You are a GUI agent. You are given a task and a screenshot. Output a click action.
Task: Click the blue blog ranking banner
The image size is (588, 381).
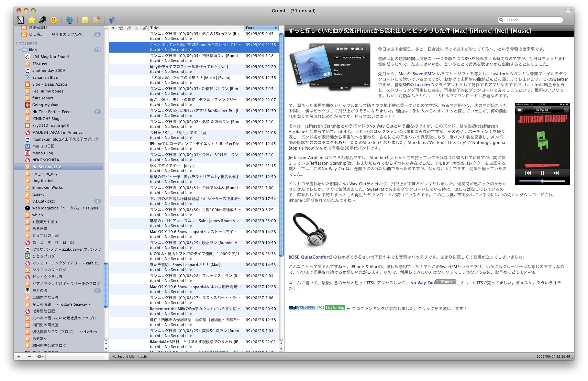(x=302, y=308)
